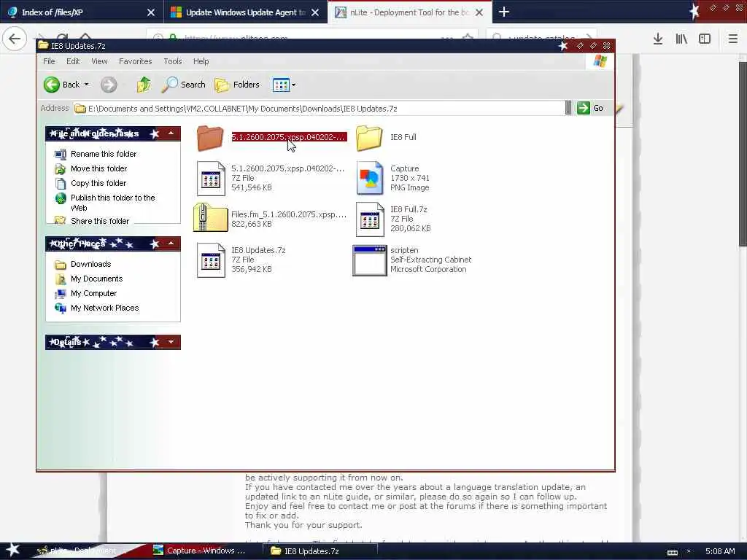Open Search in Explorer toolbar
This screenshot has height=560, width=747.
click(183, 85)
